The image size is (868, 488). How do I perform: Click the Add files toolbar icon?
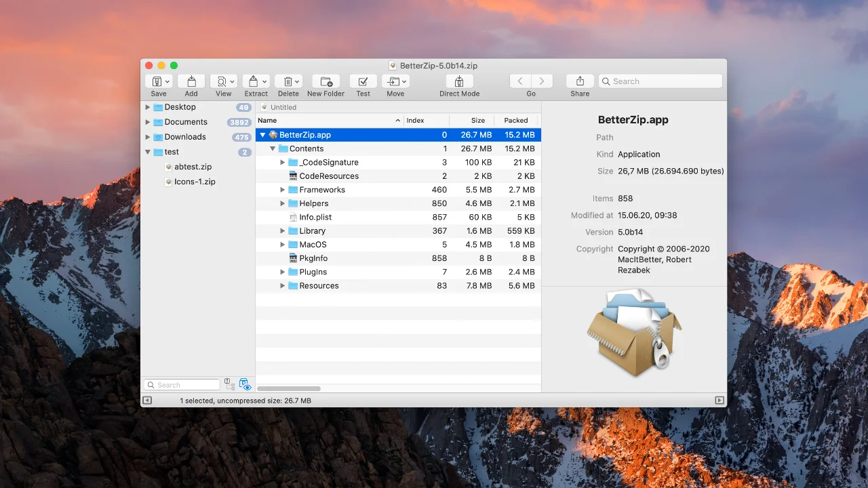point(191,81)
